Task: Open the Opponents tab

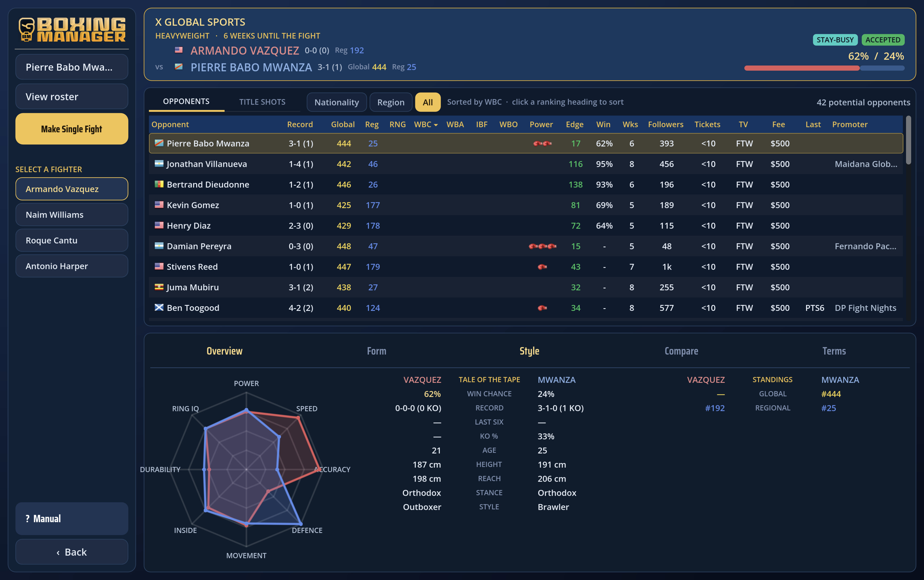Action: (186, 101)
